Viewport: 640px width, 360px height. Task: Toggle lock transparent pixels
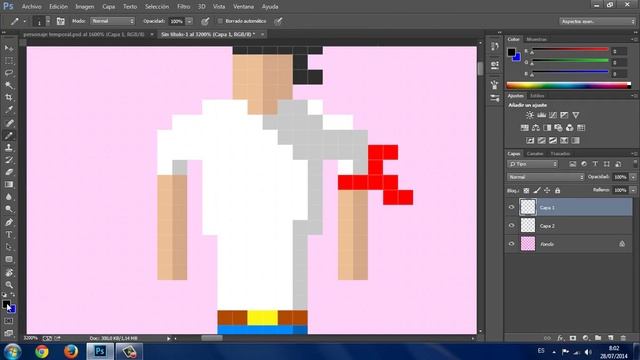(527, 191)
